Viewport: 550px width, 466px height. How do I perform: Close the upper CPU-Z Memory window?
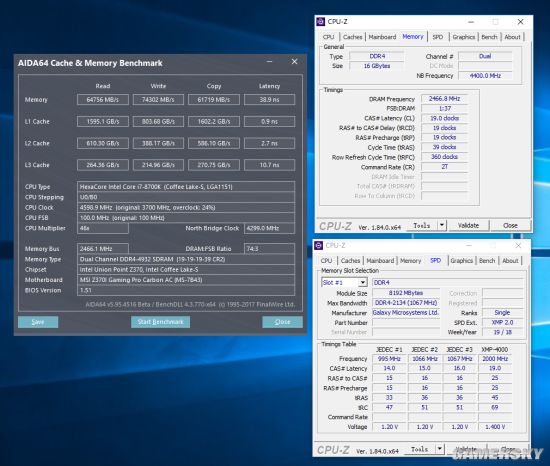pyautogui.click(x=521, y=22)
